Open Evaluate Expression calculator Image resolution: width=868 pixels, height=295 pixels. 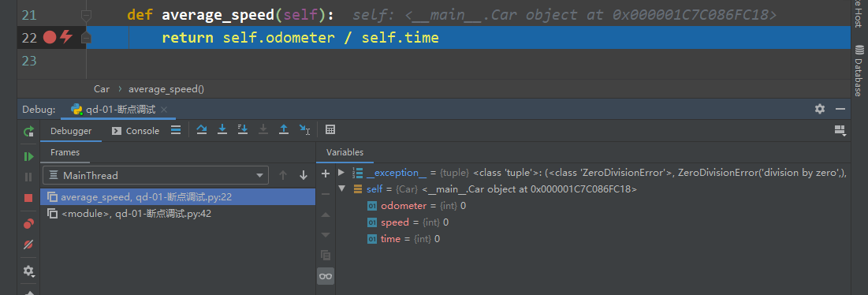tap(330, 129)
